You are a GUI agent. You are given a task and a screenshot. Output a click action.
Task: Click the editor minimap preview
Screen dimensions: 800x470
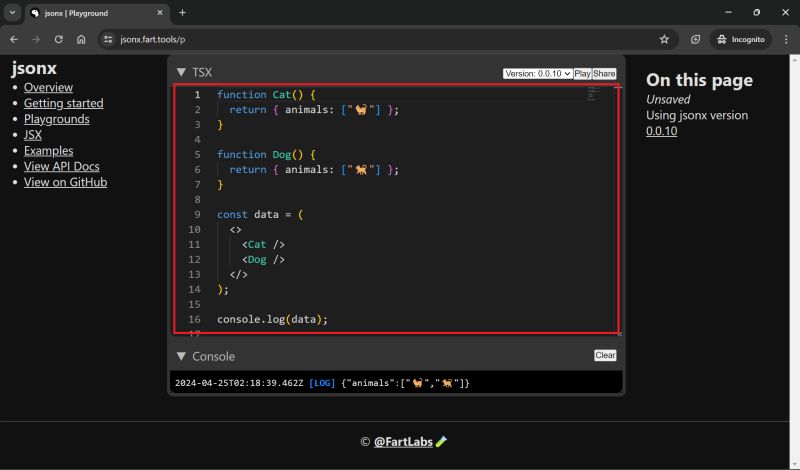[593, 94]
